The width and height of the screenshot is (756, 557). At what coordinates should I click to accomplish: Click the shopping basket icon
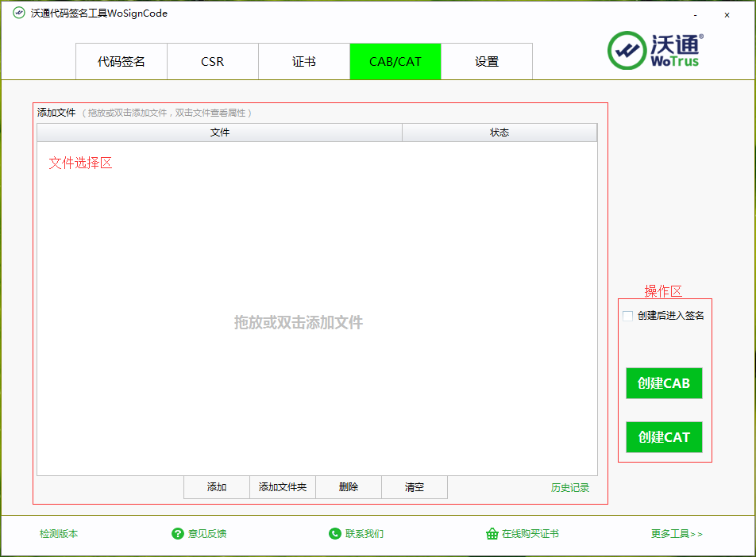click(492, 534)
